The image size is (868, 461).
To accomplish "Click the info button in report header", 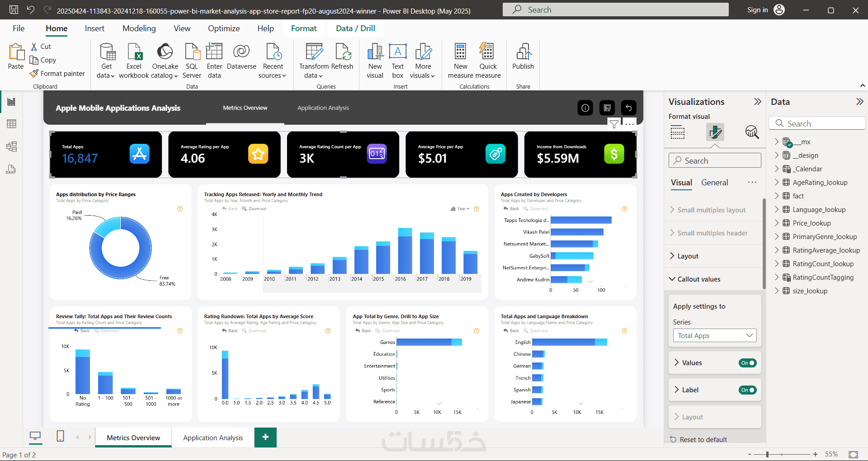I will pyautogui.click(x=585, y=108).
